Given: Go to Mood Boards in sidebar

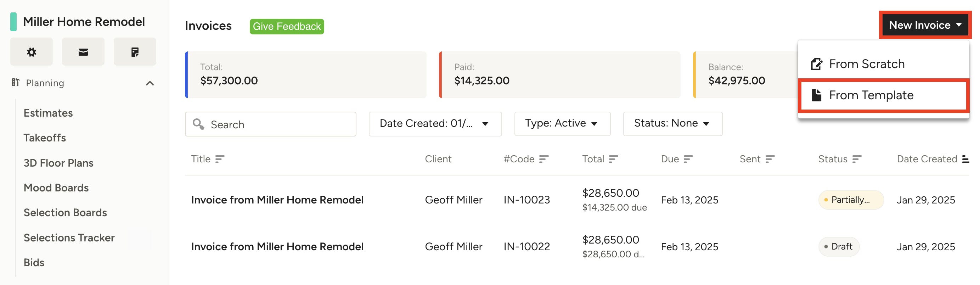Looking at the screenshot, I should click(56, 188).
